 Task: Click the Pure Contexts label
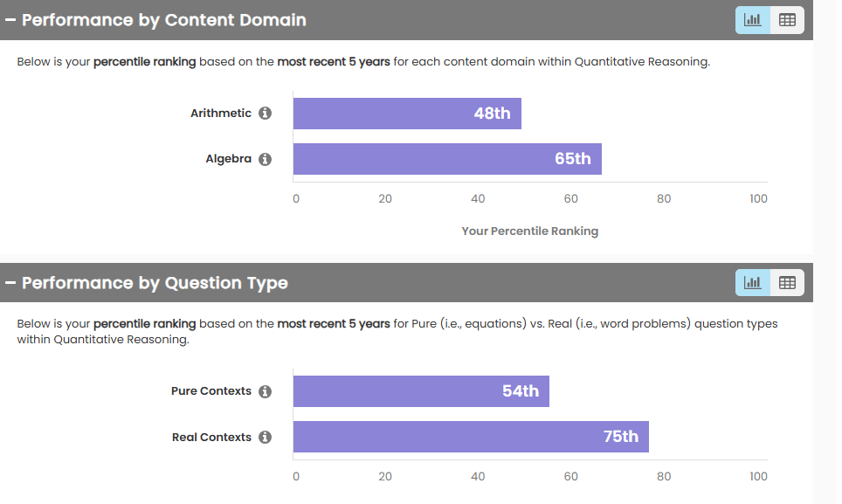click(x=210, y=391)
